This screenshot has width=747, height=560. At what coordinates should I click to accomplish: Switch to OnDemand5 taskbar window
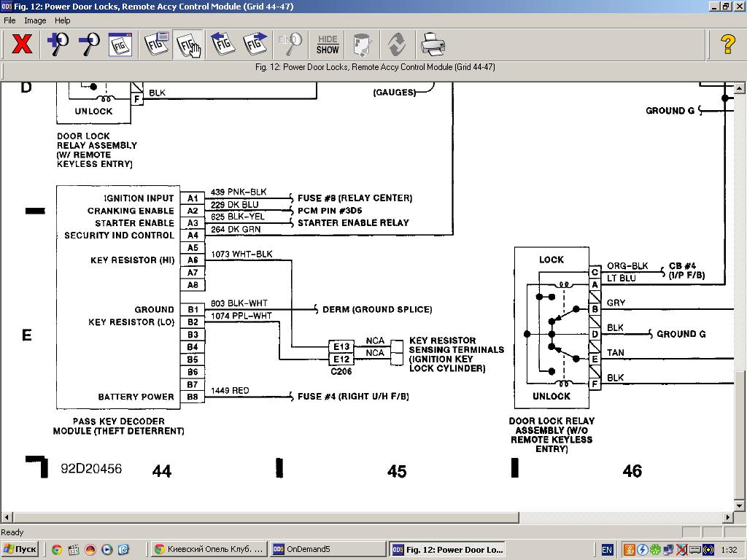[327, 550]
